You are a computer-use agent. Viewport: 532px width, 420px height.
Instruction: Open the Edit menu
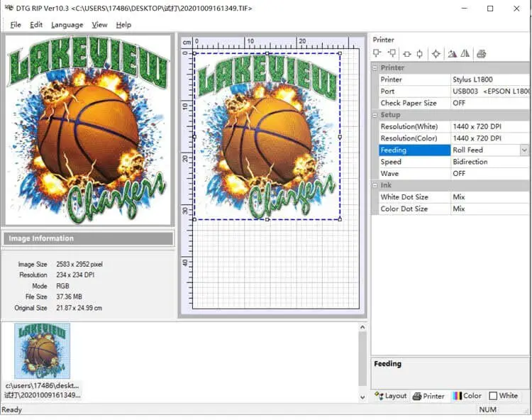pos(36,25)
